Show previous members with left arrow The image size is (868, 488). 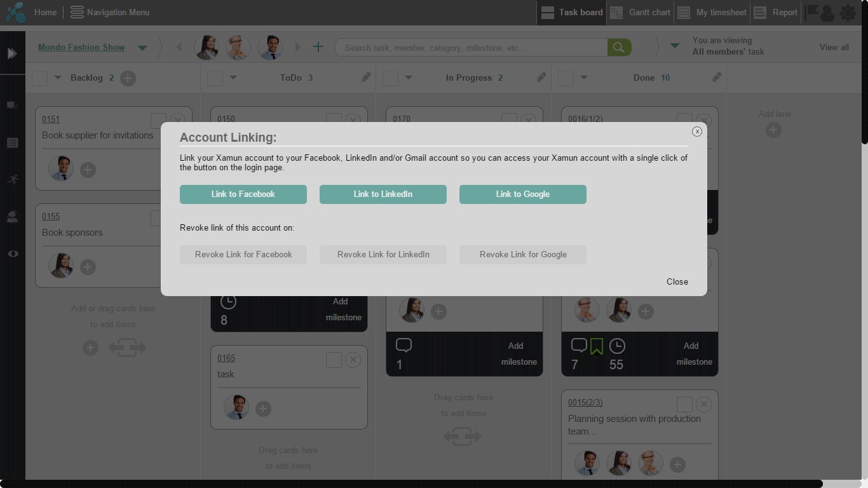(179, 47)
